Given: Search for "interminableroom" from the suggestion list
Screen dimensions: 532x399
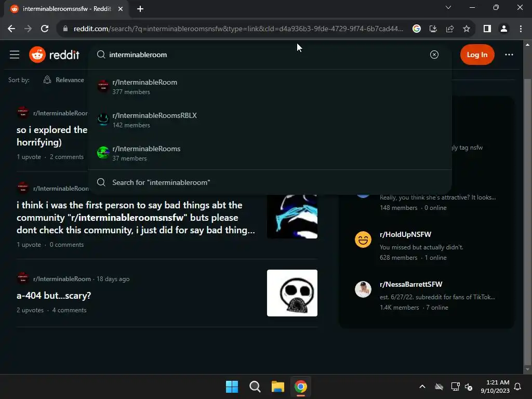Looking at the screenshot, I should (270, 182).
